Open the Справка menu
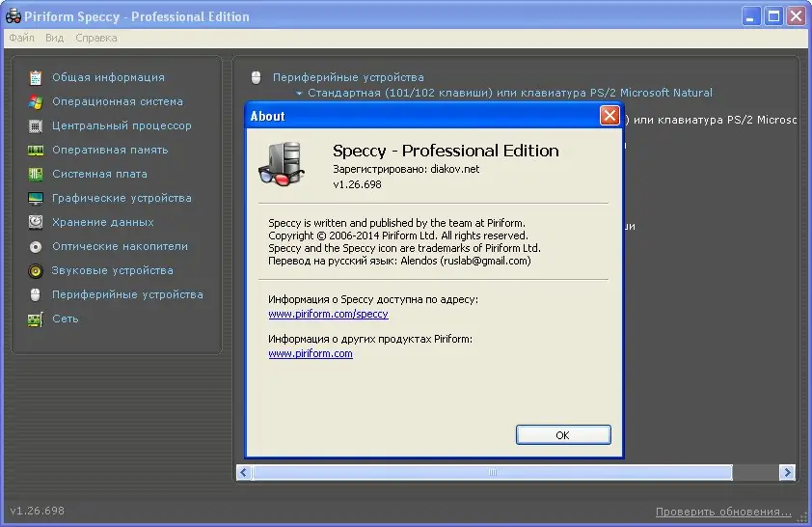The width and height of the screenshot is (812, 527). pos(95,38)
